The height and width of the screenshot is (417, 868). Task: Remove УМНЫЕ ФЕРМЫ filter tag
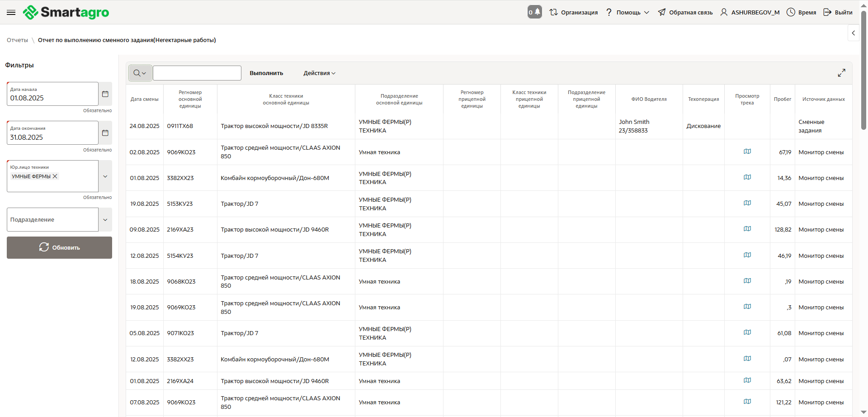55,176
